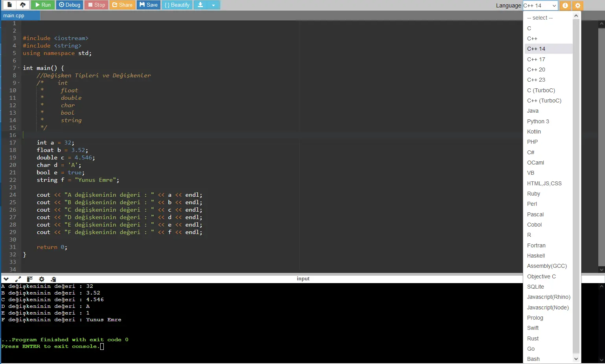Screen dimensions: 605x364
Task: Open the orange editor settings gear
Action: tap(577, 5)
